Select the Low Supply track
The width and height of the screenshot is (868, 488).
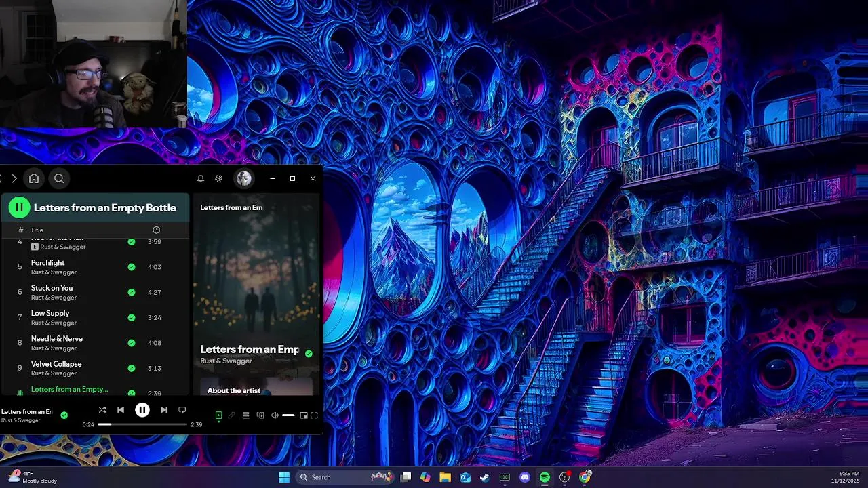(x=94, y=317)
